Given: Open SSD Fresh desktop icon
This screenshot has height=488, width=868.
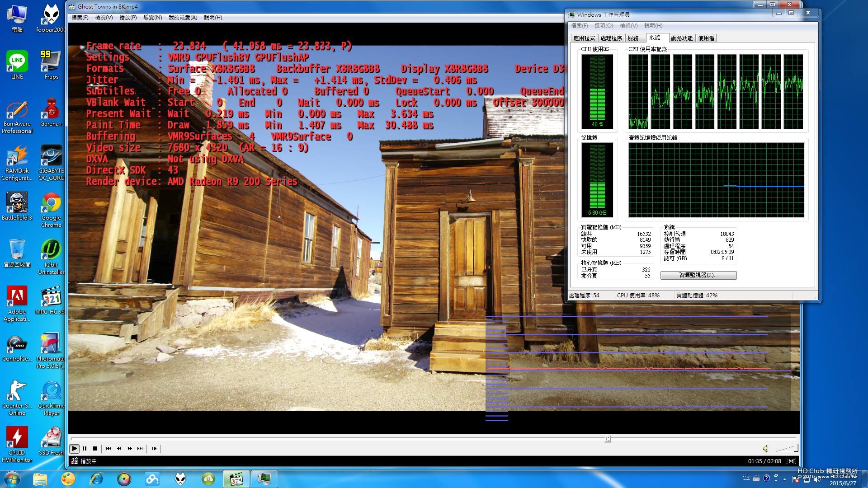Looking at the screenshot, I should pyautogui.click(x=51, y=441).
